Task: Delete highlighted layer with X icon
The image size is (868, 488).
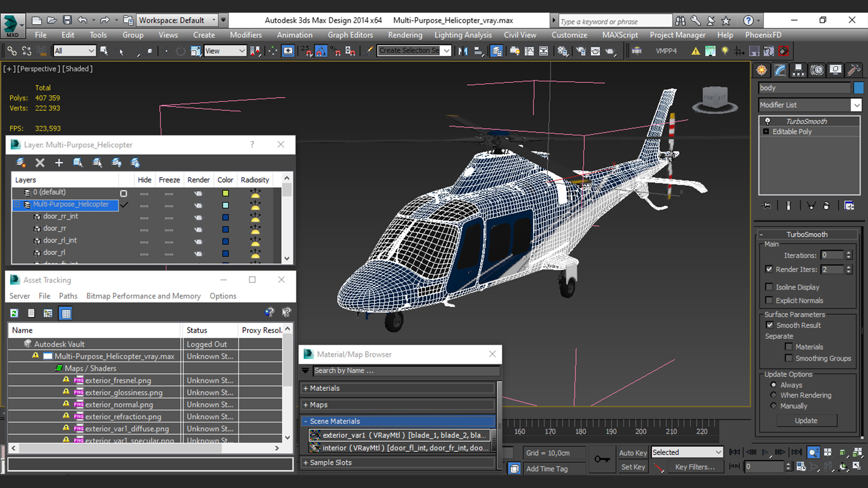Action: pos(40,163)
